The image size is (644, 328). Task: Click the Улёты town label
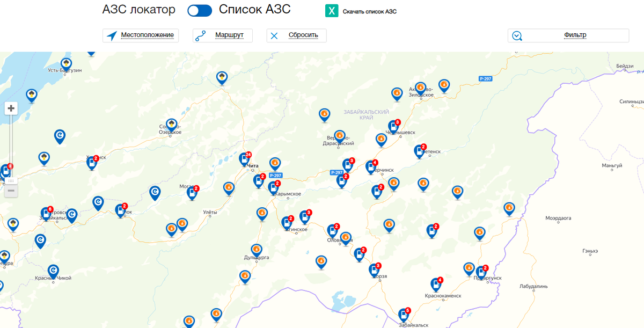(x=210, y=213)
